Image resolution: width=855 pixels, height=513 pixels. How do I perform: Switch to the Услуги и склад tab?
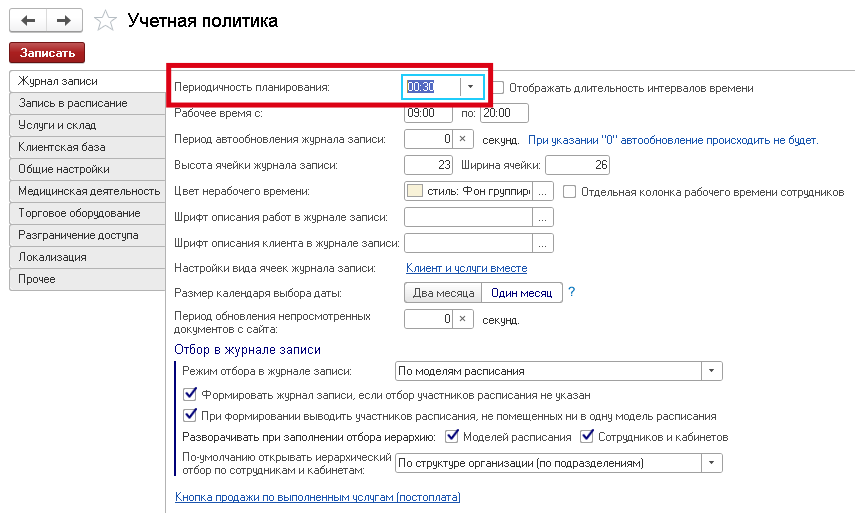[84, 125]
